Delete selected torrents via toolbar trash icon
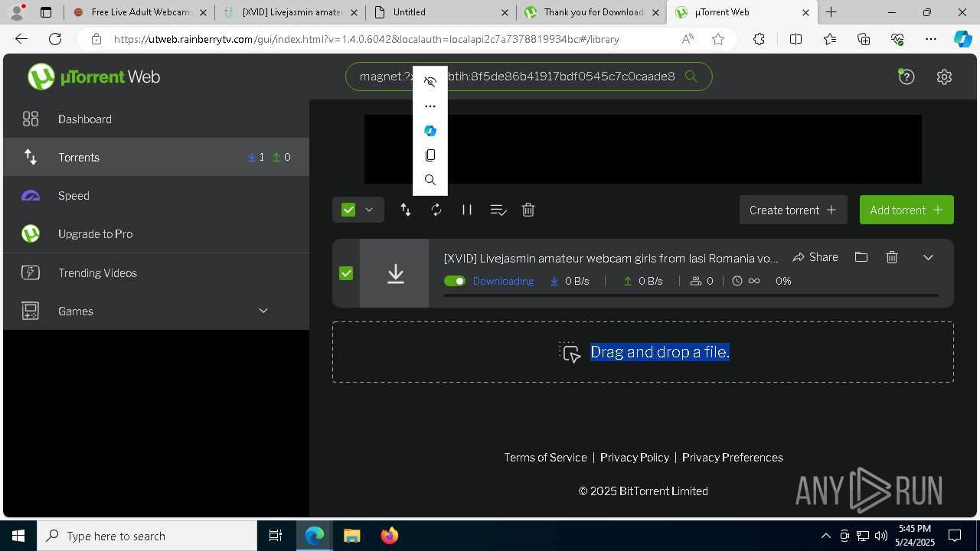Screen dimensions: 980x551 tap(528, 210)
